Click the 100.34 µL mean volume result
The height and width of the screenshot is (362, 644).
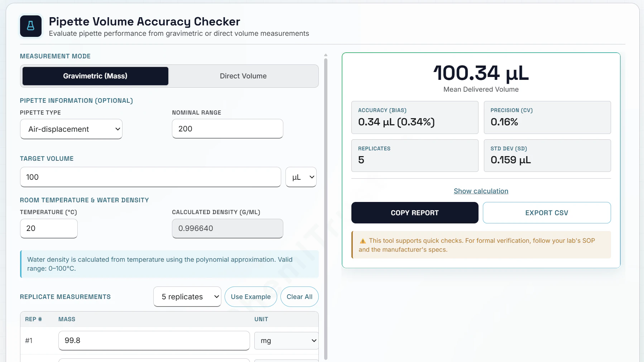tap(481, 73)
